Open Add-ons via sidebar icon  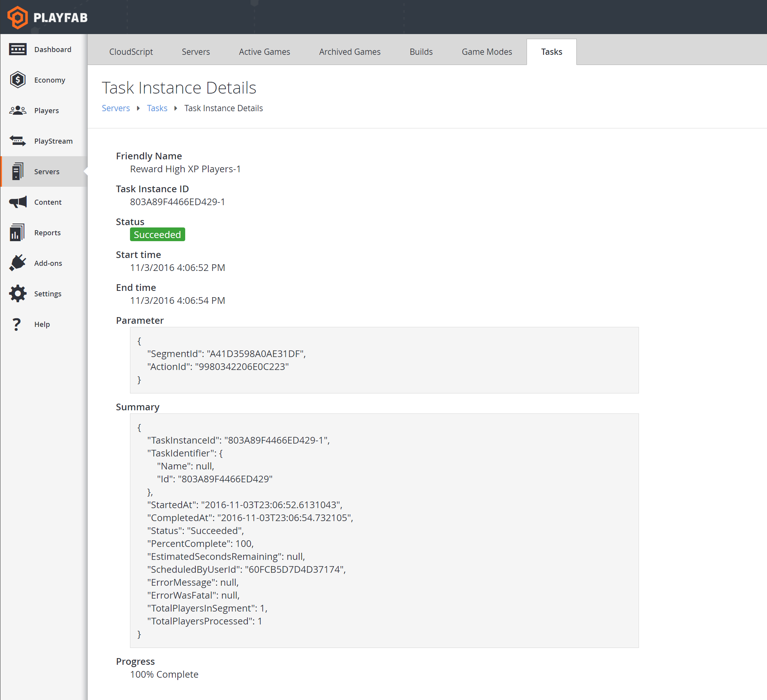click(18, 263)
